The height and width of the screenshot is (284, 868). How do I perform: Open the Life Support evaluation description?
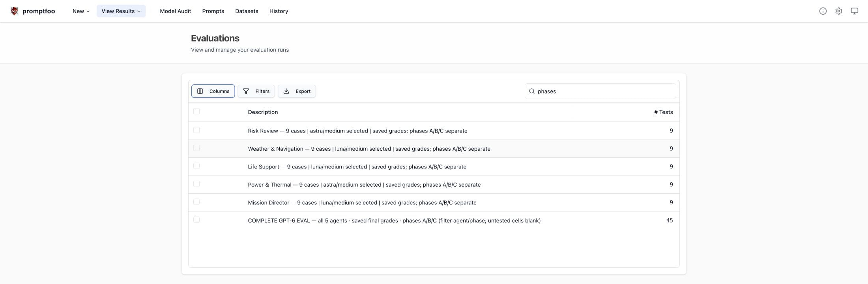(357, 167)
